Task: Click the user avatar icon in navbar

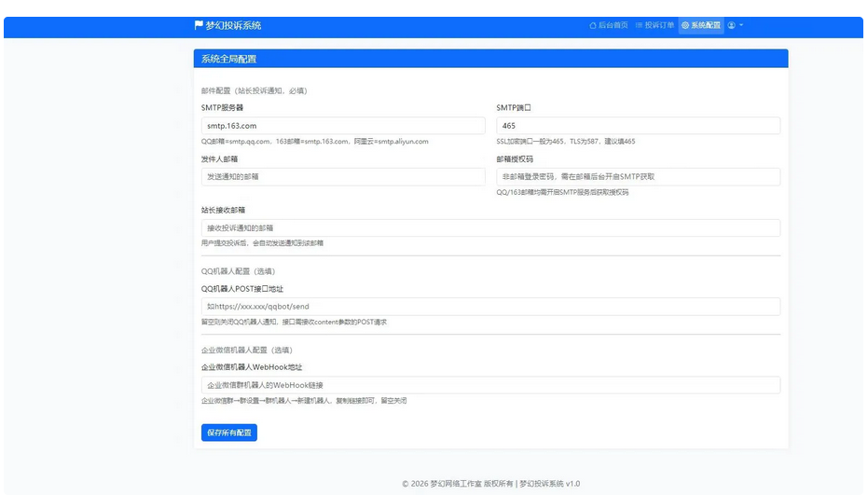Action: pyautogui.click(x=732, y=25)
